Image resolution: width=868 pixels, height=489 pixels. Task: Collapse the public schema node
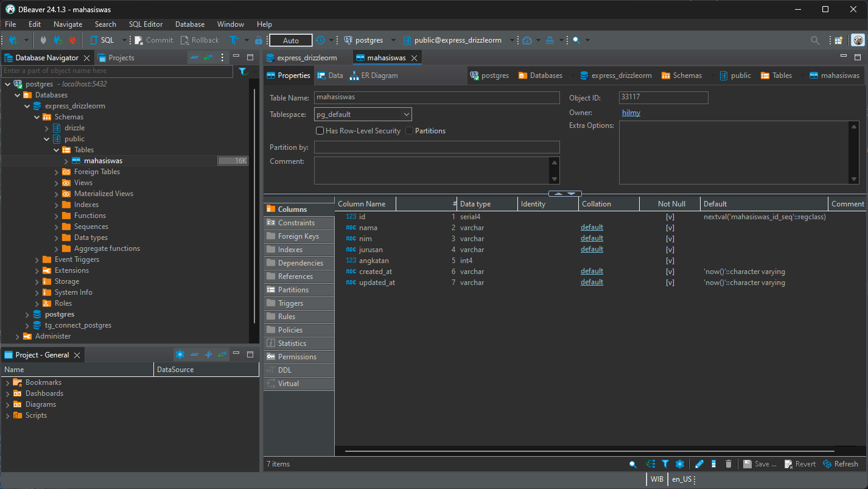46,138
